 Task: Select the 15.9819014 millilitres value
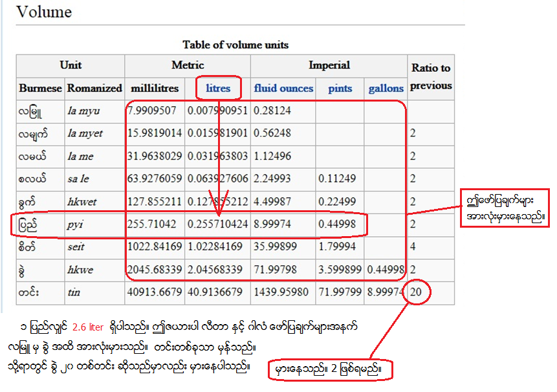coord(155,133)
